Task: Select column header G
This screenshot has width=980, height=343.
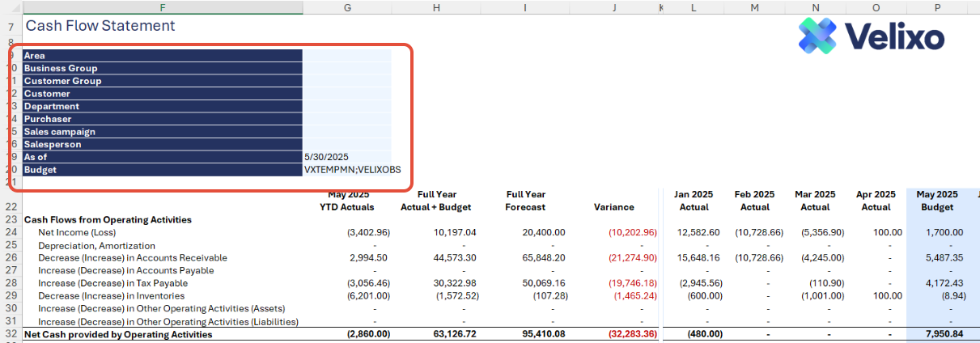Action: pos(347,7)
